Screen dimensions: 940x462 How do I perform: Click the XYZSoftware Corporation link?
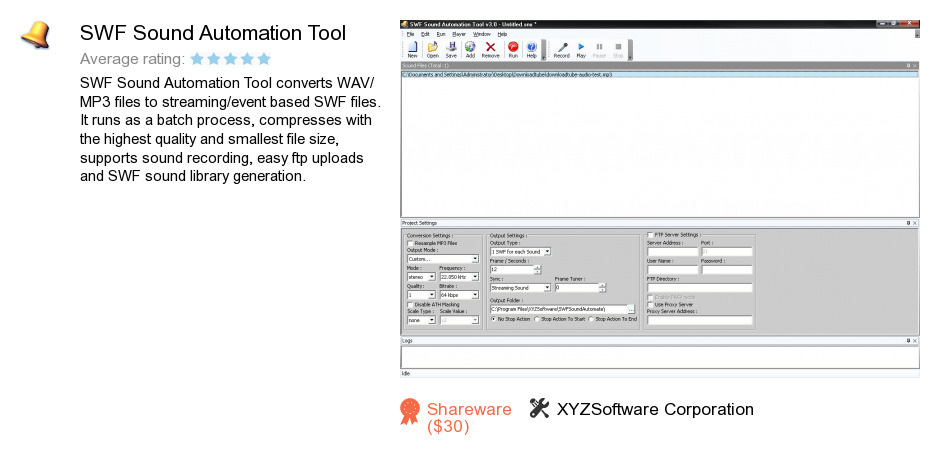pyautogui.click(x=655, y=409)
